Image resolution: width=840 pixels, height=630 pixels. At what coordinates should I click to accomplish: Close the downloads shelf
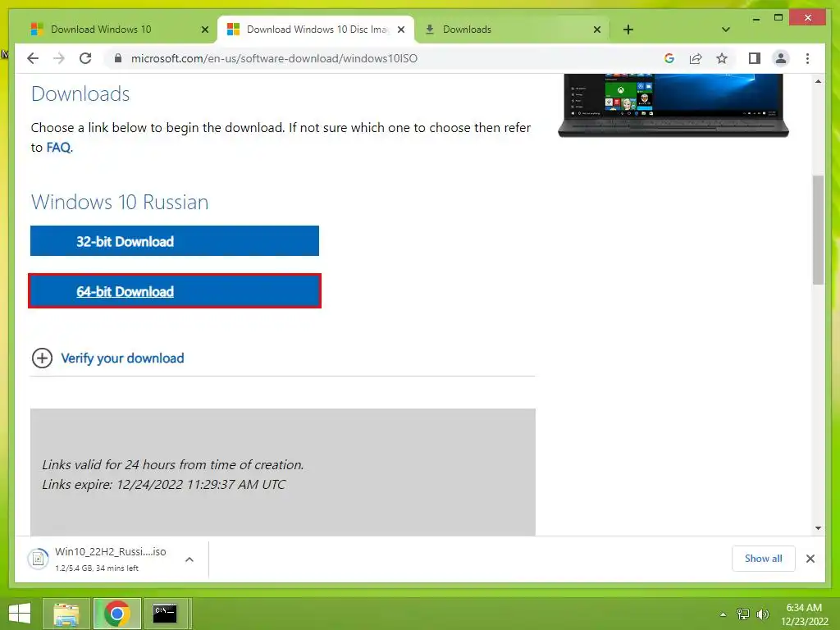[x=810, y=559]
